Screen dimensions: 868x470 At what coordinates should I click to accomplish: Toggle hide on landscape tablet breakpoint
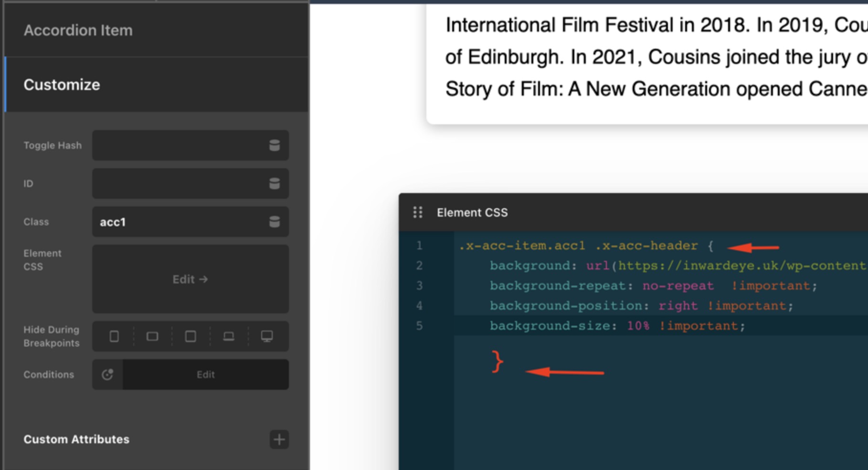[152, 336]
